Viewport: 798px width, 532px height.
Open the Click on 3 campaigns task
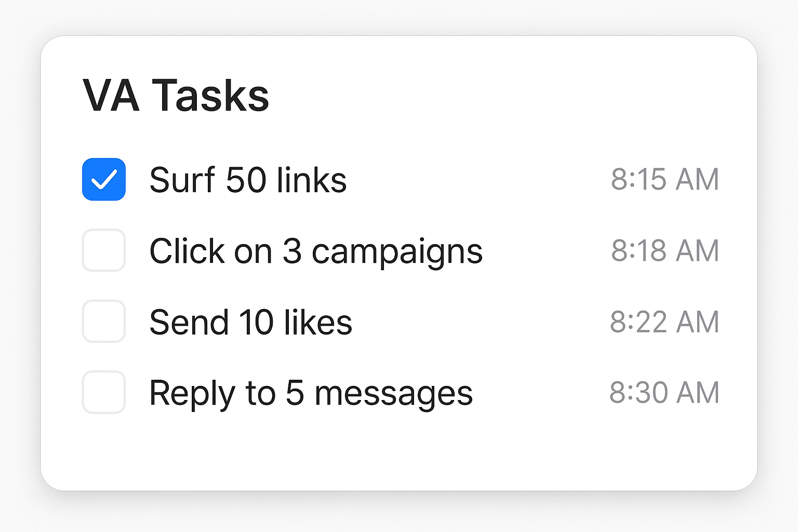pyautogui.click(x=316, y=251)
